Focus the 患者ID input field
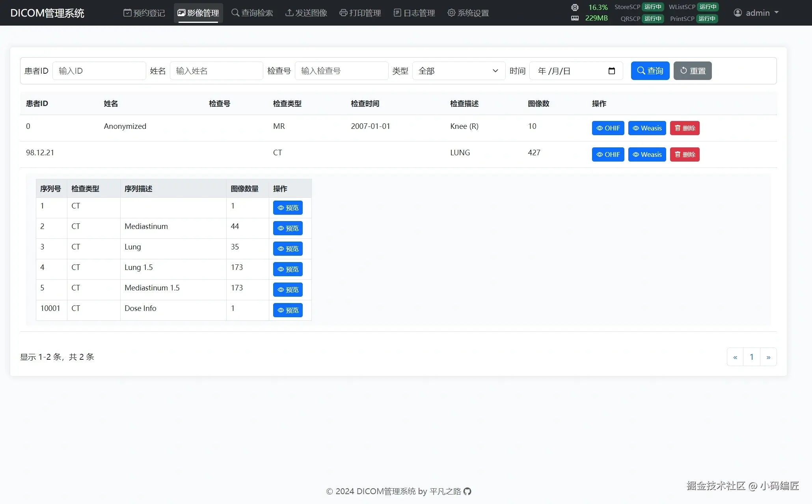 99,71
